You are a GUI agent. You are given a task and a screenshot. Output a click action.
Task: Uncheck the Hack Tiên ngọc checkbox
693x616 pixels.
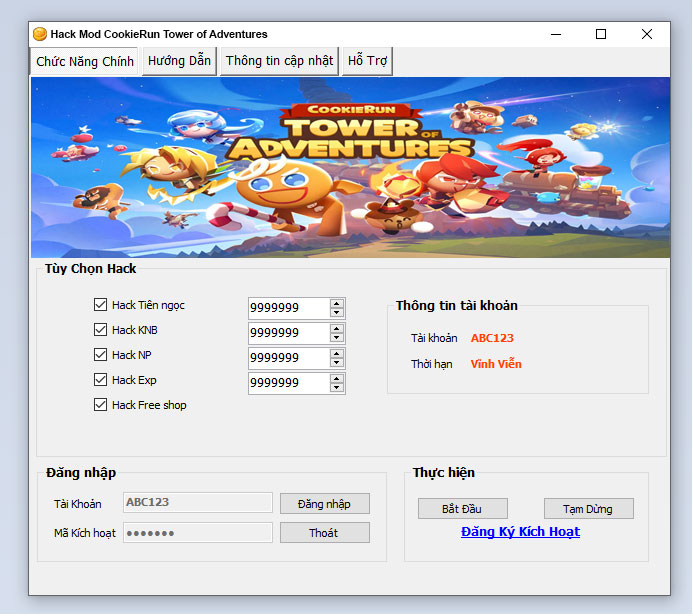click(100, 305)
